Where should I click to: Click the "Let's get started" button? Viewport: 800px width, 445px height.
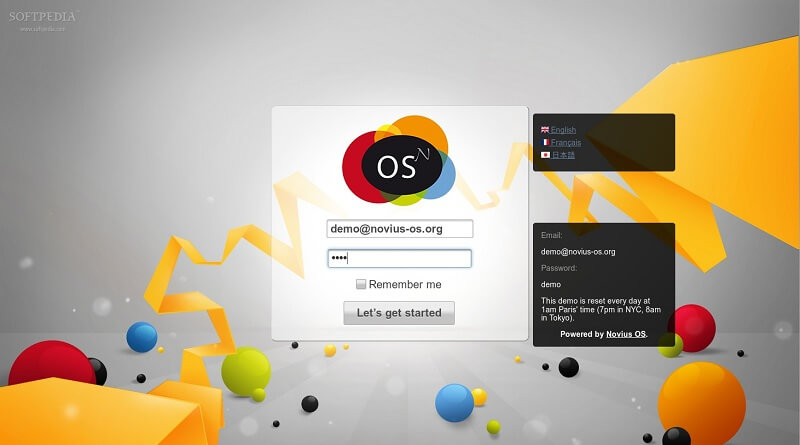click(399, 313)
